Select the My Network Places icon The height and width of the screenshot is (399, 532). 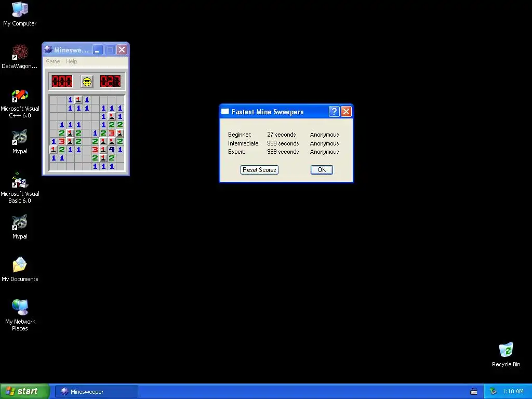[20, 315]
